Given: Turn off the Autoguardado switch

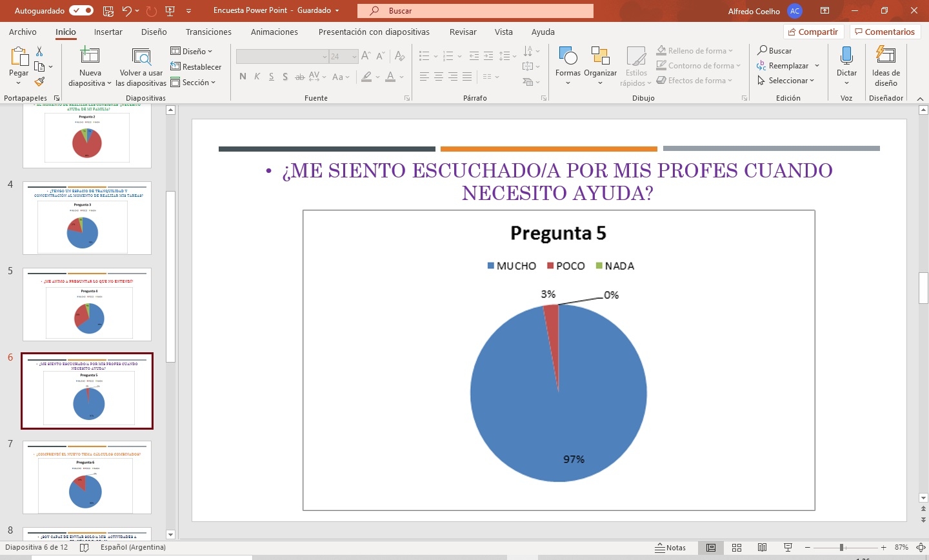Looking at the screenshot, I should click(81, 11).
